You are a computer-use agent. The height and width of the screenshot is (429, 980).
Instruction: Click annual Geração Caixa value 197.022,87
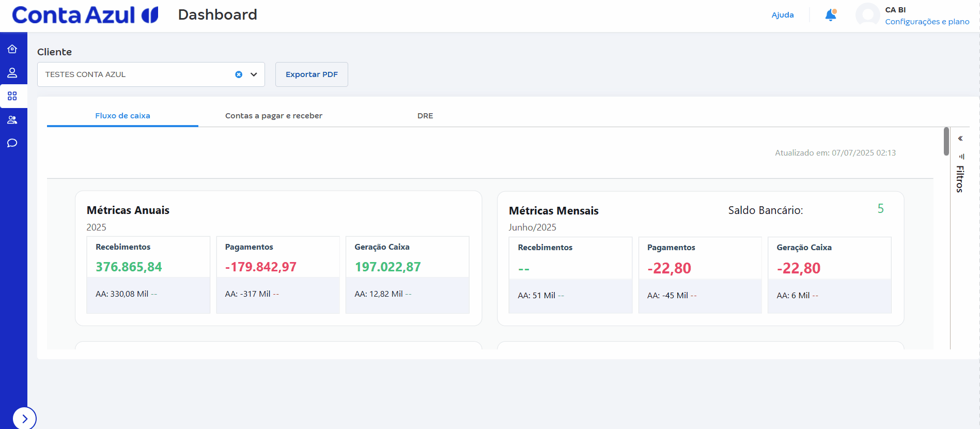(x=388, y=267)
